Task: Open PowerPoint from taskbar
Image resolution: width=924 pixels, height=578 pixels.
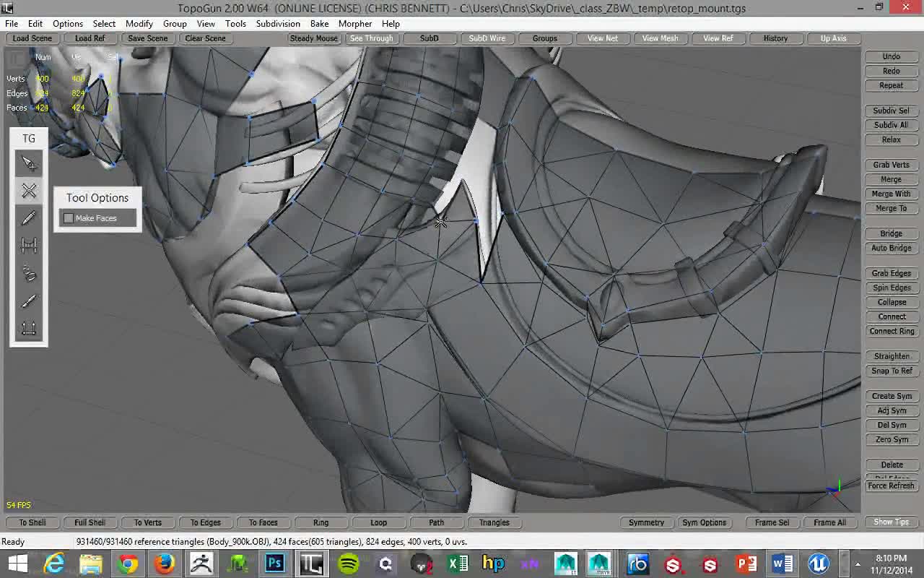Action: point(746,564)
